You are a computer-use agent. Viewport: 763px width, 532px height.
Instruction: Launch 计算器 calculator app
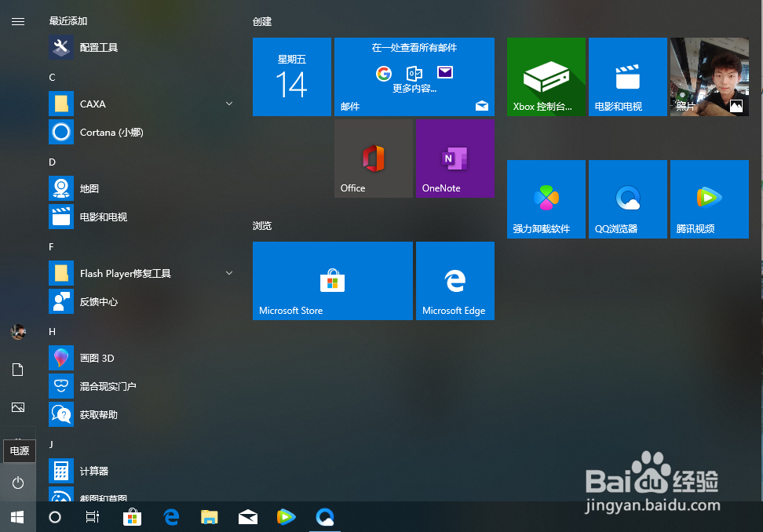pyautogui.click(x=141, y=471)
